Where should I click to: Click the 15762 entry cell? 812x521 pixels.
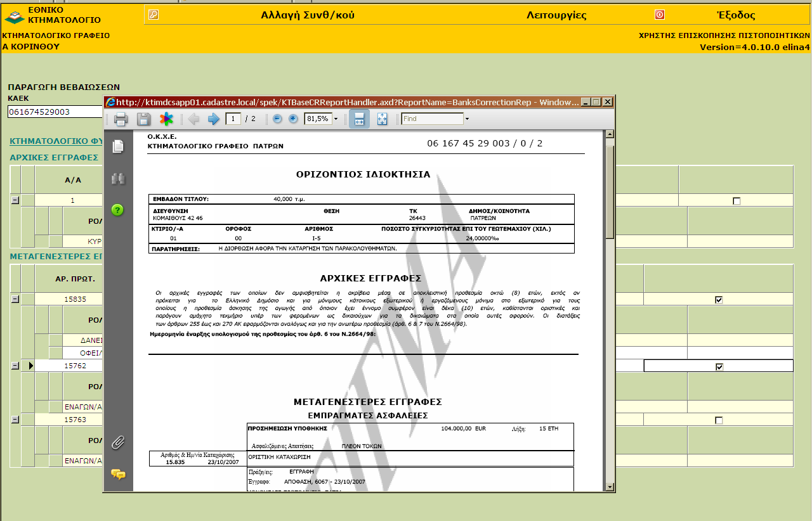point(69,366)
